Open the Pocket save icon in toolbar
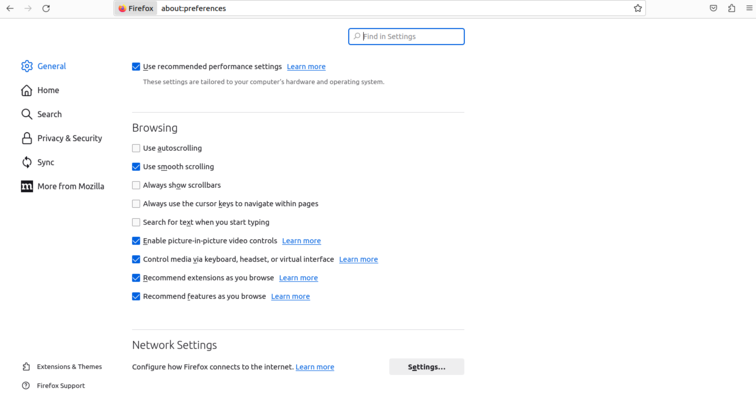Image resolution: width=756 pixels, height=413 pixels. tap(713, 8)
